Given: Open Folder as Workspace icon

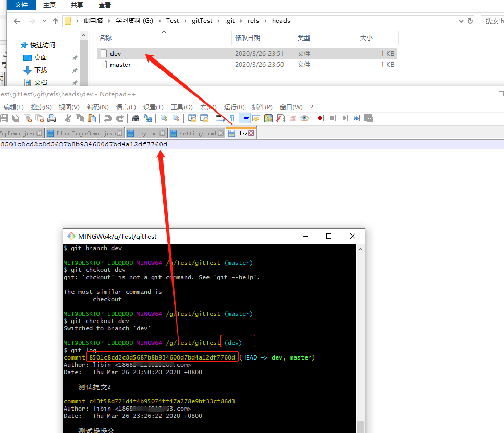Looking at the screenshot, I should (x=292, y=118).
